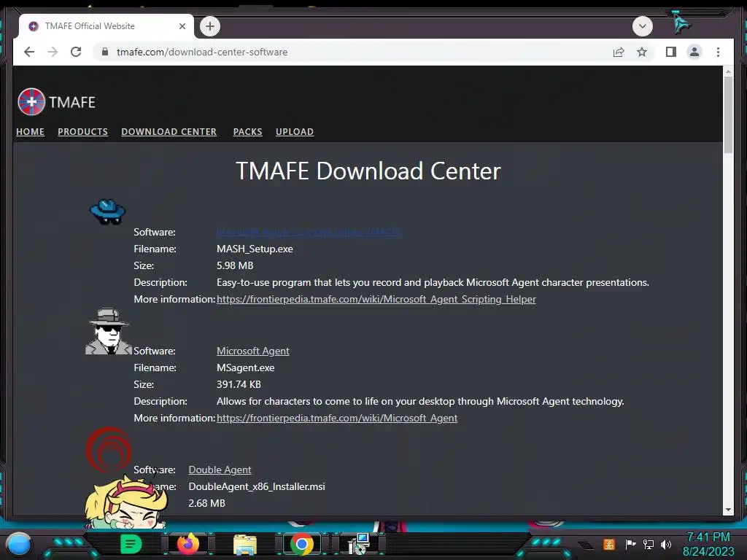
Task: Open the DOWNLOAD CENTER nav link
Action: coord(169,131)
